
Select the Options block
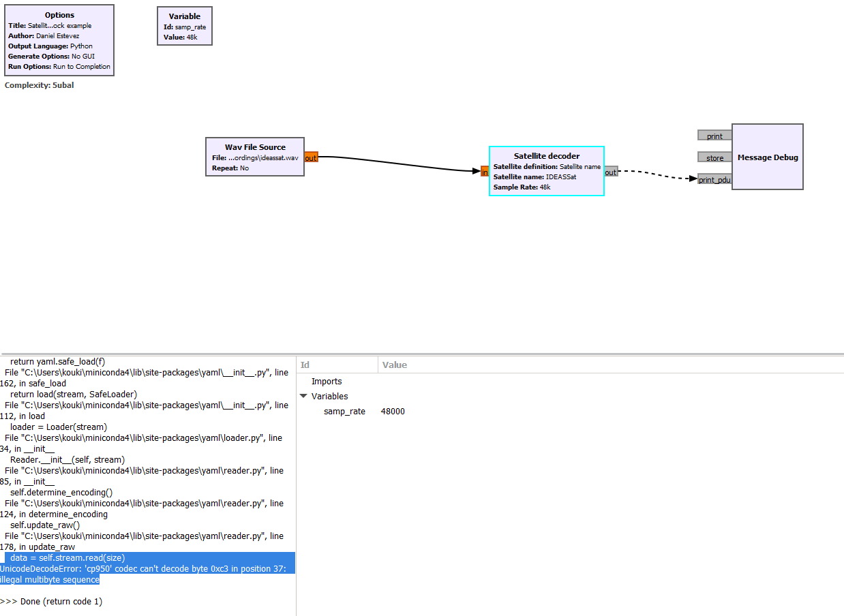59,40
